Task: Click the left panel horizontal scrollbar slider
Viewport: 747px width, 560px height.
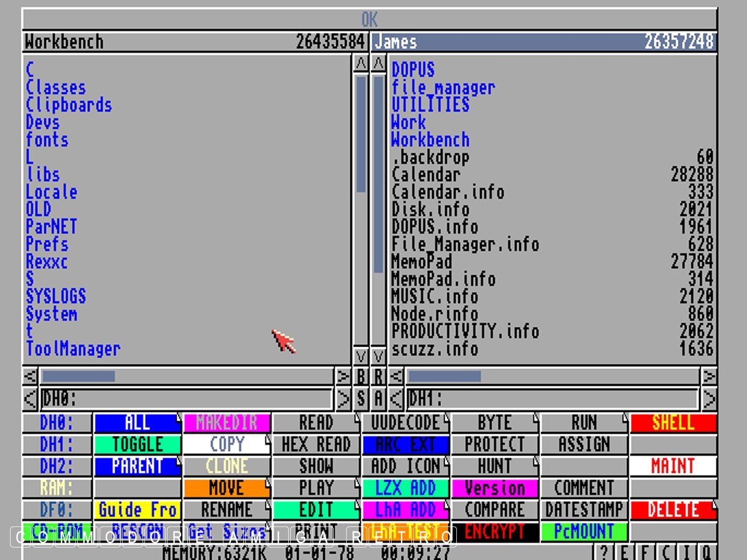Action: click(78, 376)
